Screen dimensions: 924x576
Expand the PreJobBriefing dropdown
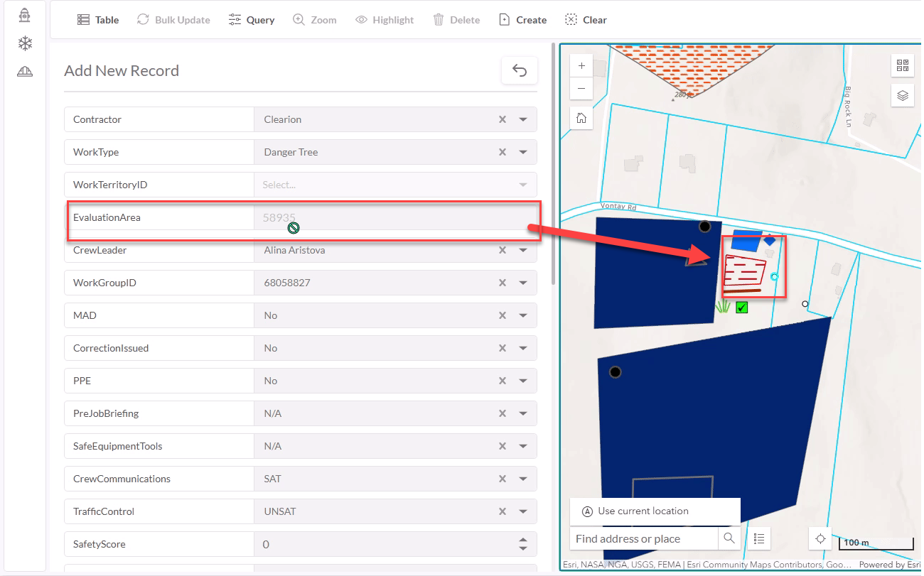(x=523, y=413)
